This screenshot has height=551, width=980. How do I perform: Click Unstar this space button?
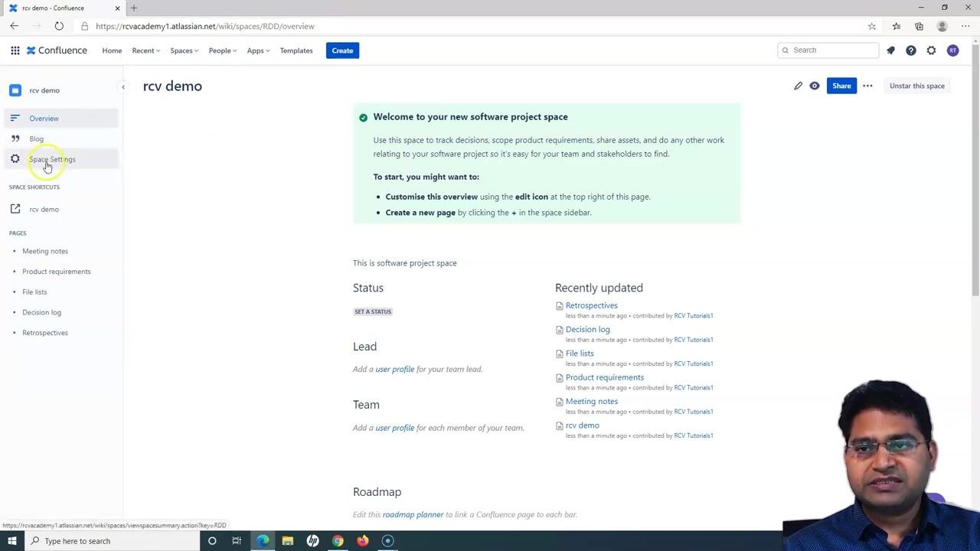[916, 86]
